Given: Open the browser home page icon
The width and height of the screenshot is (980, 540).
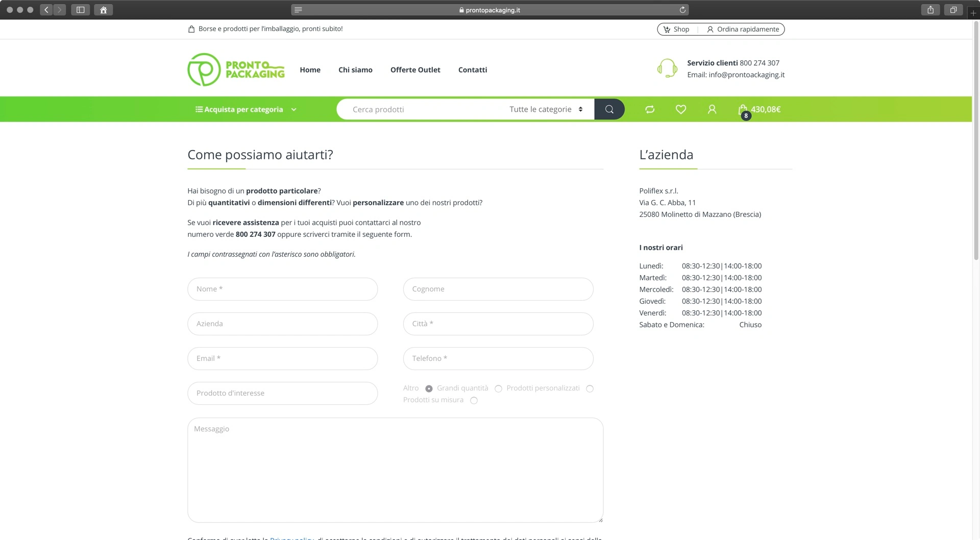Looking at the screenshot, I should pyautogui.click(x=103, y=10).
